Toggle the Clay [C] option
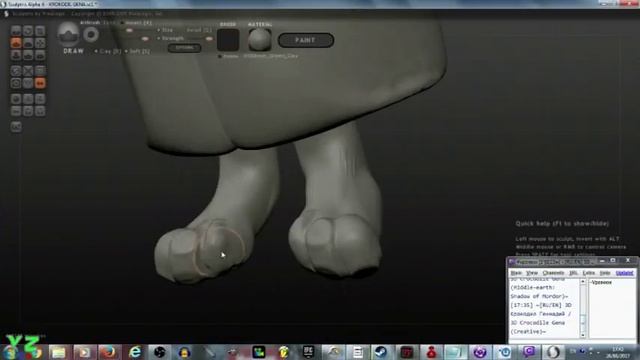Screen dimensions: 640x360 tap(108, 51)
